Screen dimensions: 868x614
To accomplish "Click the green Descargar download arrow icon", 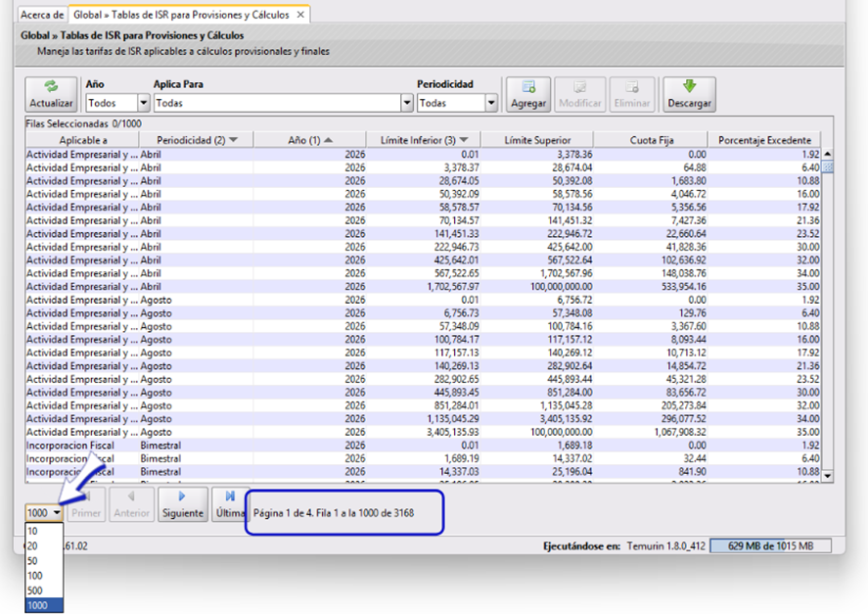I will coord(689,86).
